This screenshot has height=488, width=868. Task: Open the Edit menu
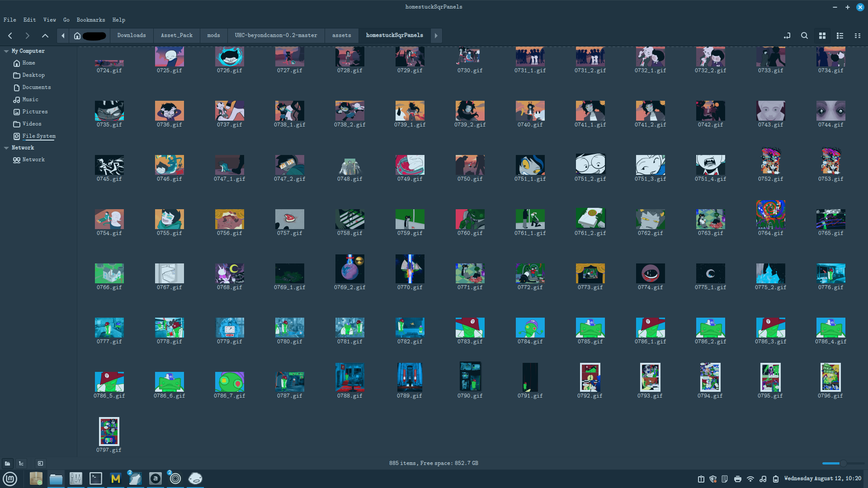(29, 20)
